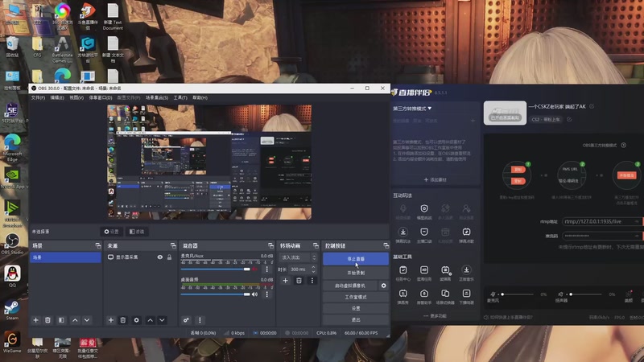This screenshot has height=362, width=644.
Task: Pop out the Sources dock panel
Action: click(173, 245)
